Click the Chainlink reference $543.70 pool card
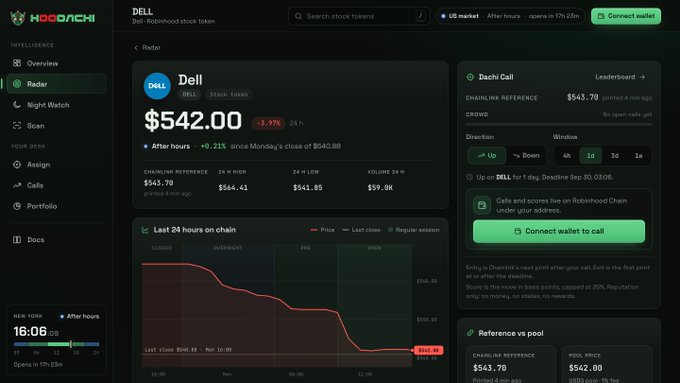 (x=511, y=364)
